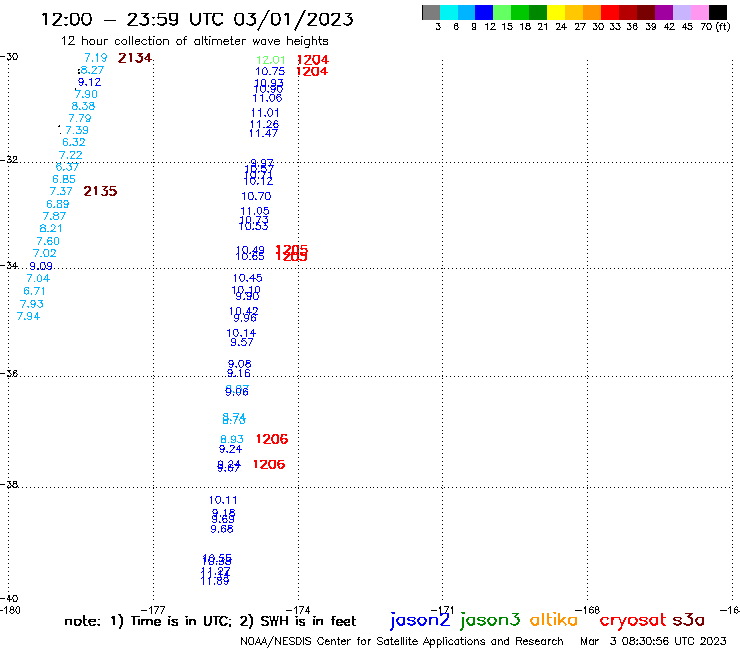Pick the bright red 33 ft swatch
This screenshot has width=740, height=650.
pyautogui.click(x=610, y=12)
